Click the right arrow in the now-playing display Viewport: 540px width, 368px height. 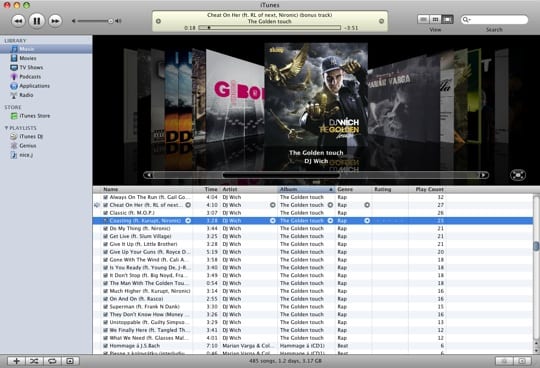click(x=381, y=21)
